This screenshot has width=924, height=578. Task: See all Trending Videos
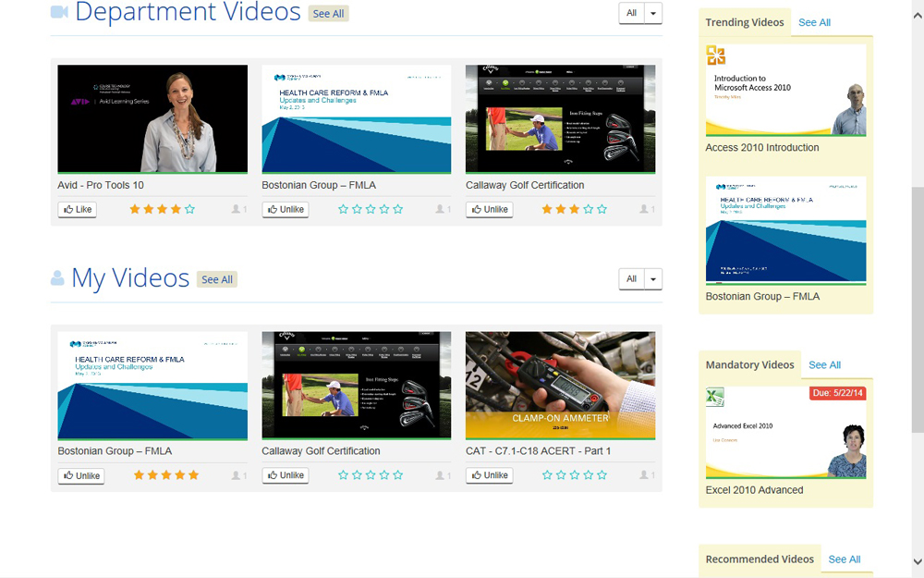814,22
